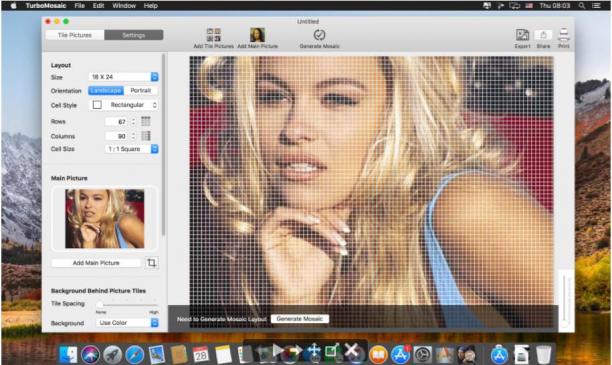
Task: Click Generate Mosaic button in bottom banner
Action: click(x=300, y=319)
